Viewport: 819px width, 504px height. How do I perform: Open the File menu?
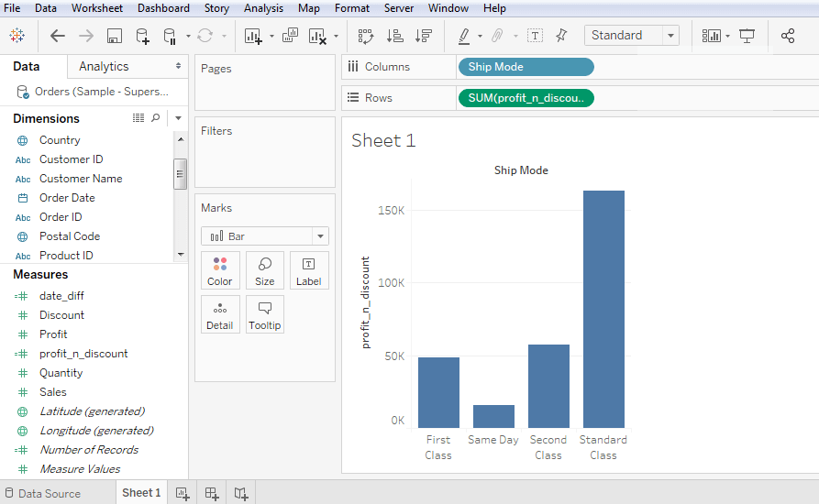12,8
